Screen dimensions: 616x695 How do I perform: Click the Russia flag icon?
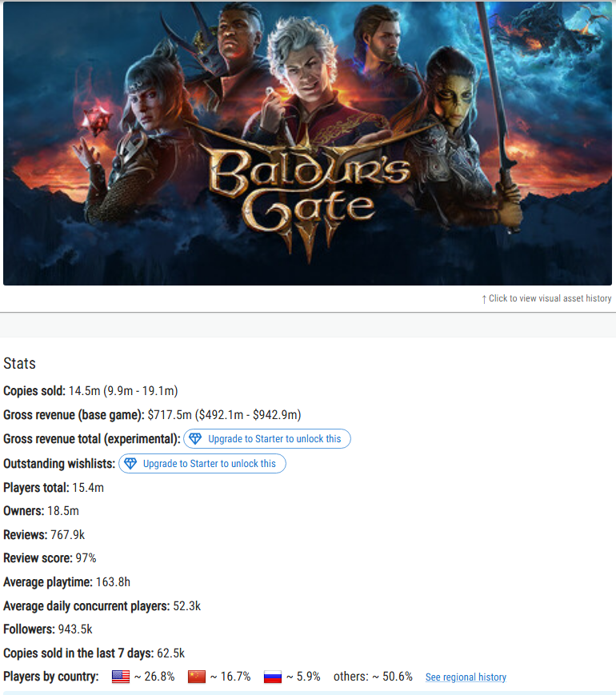pyautogui.click(x=272, y=677)
